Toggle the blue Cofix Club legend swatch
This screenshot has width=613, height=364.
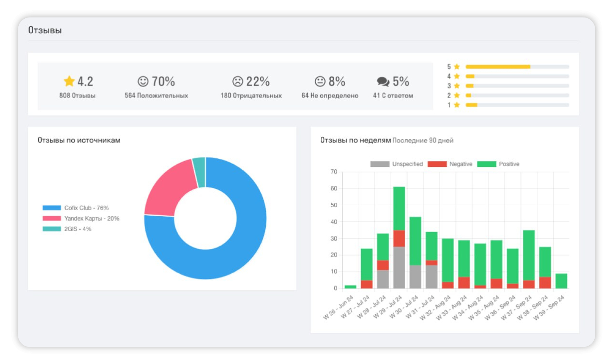click(x=52, y=208)
